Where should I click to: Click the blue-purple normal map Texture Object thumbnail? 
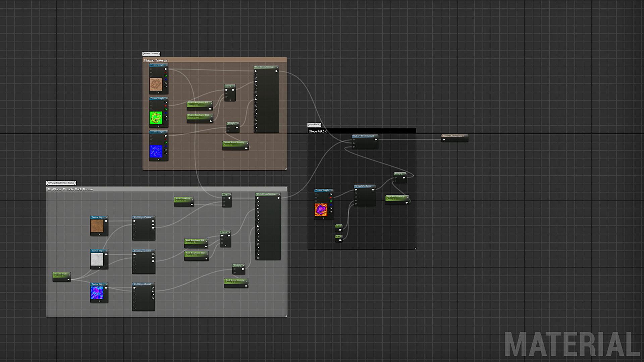[97, 293]
